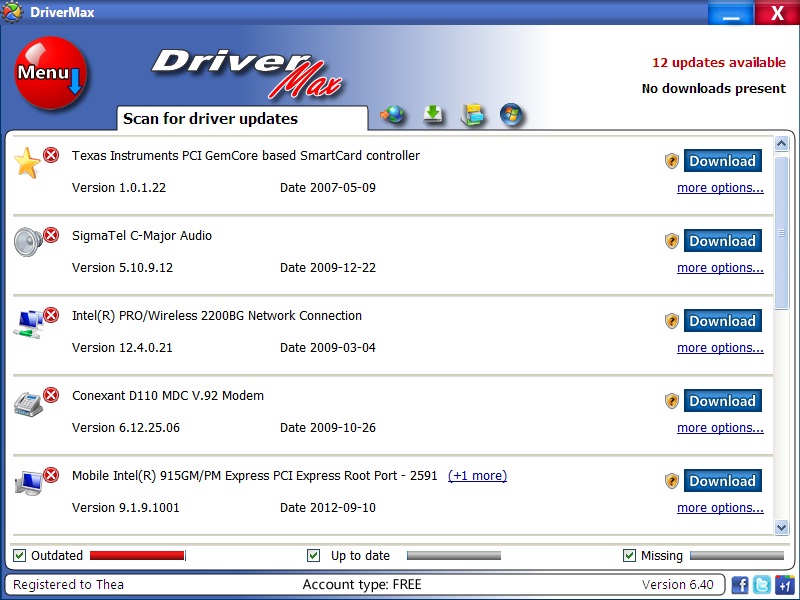Open the green arrow downloads icon
800x600 pixels.
433,114
